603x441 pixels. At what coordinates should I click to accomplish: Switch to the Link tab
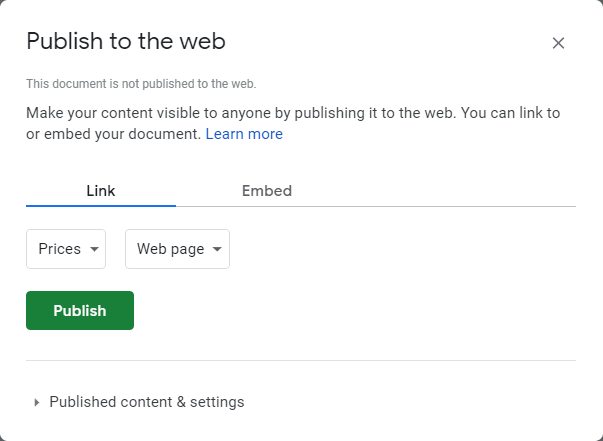(101, 190)
